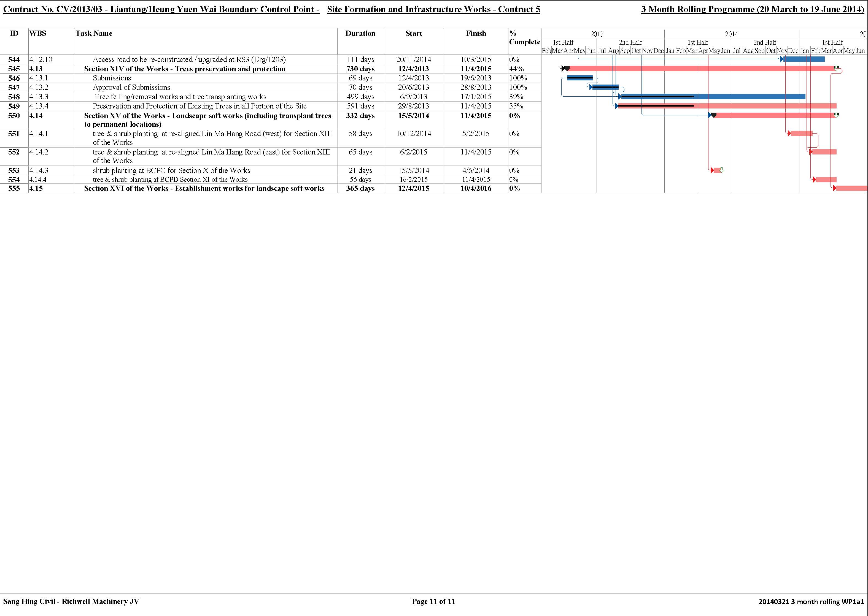Select the 730 days duration cell
Viewport: 868px width, 616px height.
coord(360,69)
